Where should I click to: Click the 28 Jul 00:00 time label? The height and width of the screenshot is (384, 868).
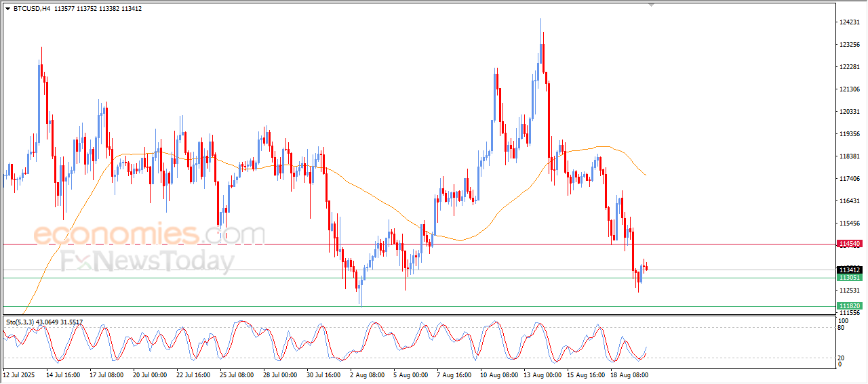280,374
